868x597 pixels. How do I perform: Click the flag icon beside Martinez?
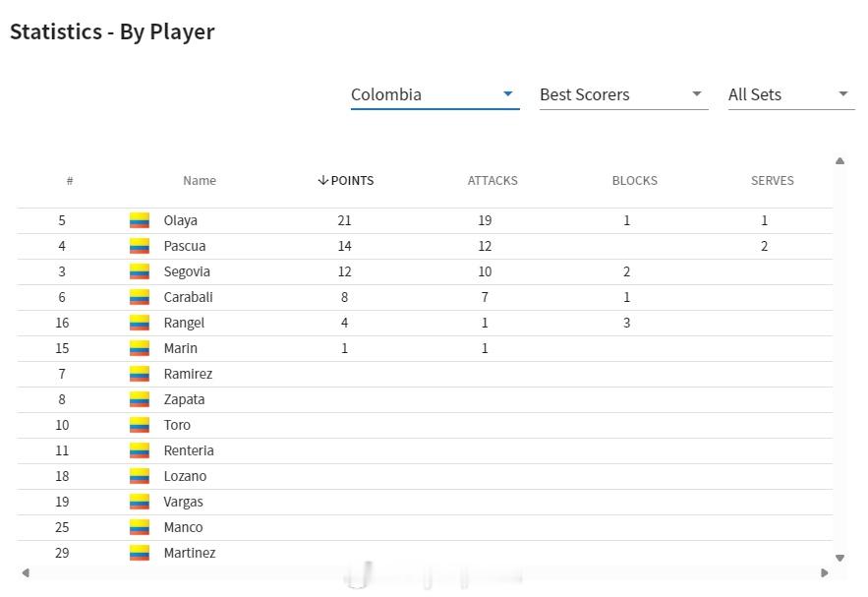(x=140, y=553)
